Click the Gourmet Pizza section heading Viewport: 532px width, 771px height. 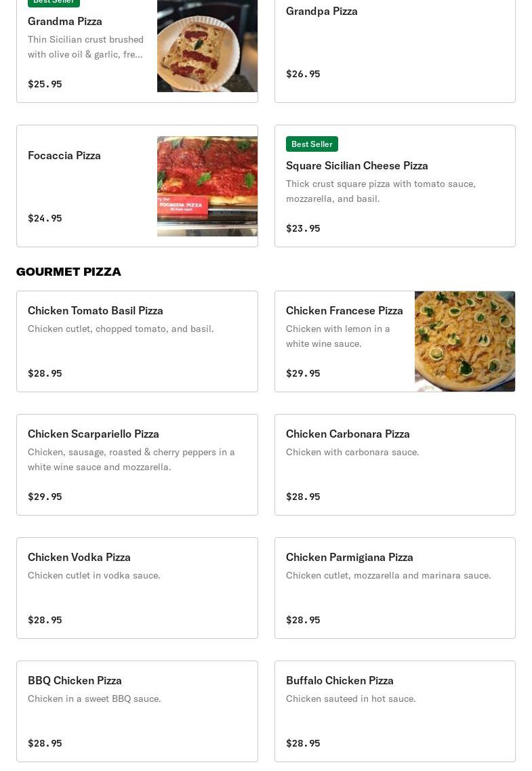[x=68, y=272]
